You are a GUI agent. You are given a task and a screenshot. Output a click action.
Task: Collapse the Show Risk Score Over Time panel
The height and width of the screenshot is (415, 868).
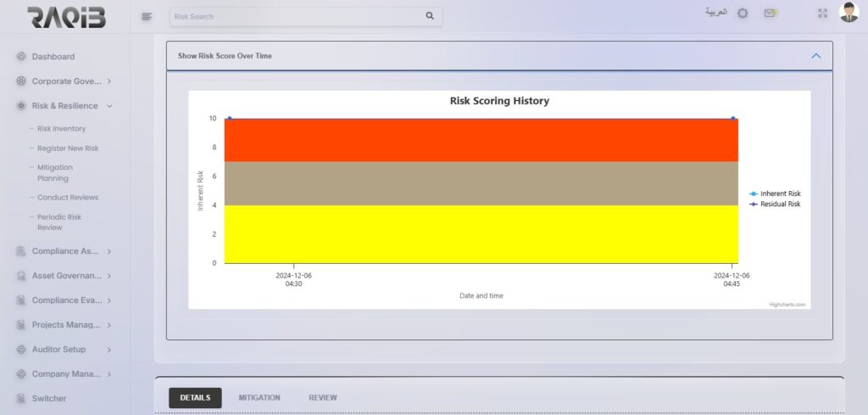pyautogui.click(x=815, y=56)
